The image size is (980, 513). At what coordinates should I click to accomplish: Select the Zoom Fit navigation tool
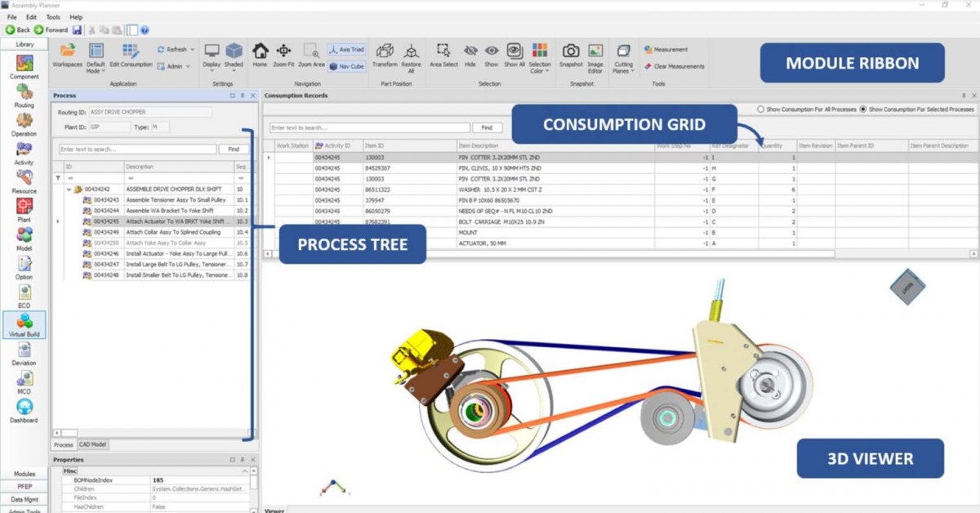pyautogui.click(x=283, y=57)
